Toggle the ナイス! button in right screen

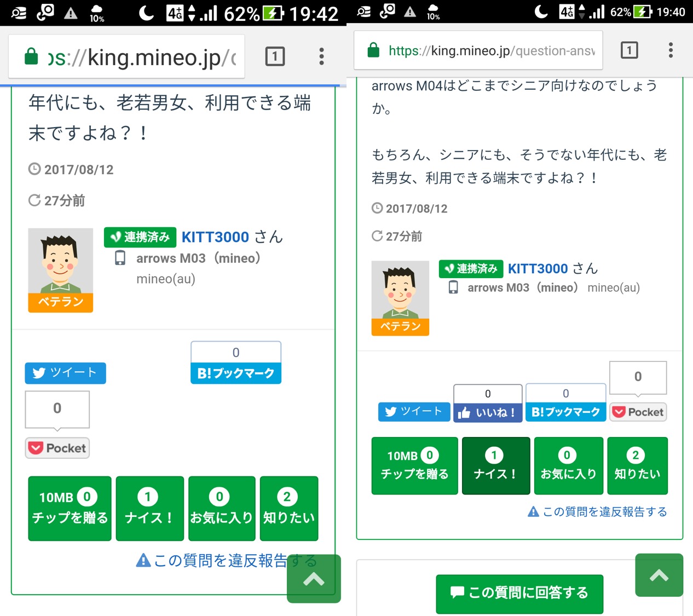(x=495, y=465)
